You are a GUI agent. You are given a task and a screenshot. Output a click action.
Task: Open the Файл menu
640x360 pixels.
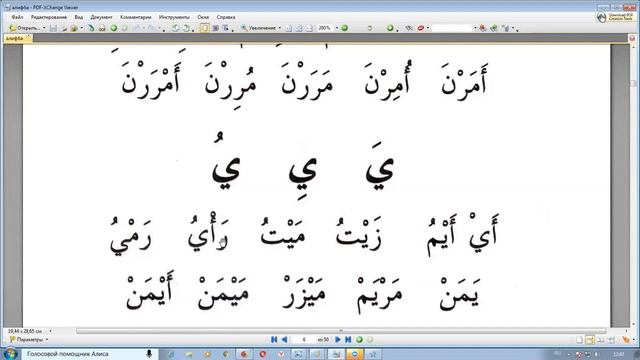(x=17, y=17)
